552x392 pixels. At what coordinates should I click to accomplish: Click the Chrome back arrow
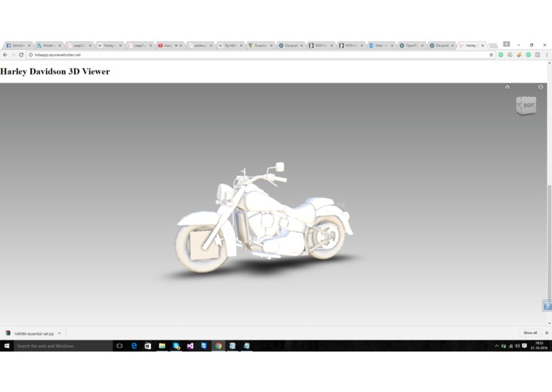coord(5,55)
